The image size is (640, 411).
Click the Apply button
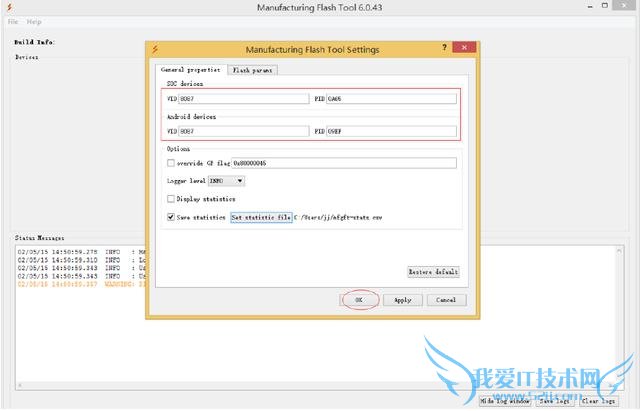pyautogui.click(x=403, y=300)
